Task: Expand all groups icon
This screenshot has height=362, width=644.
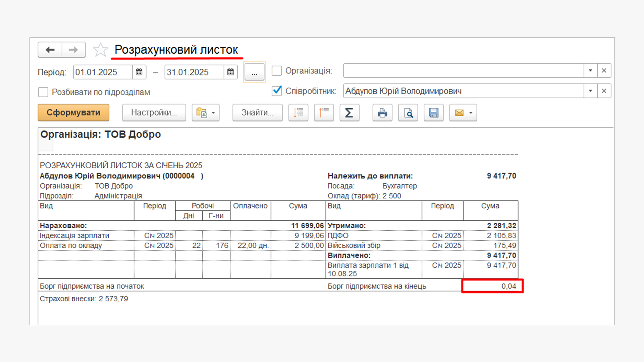Action: [298, 113]
